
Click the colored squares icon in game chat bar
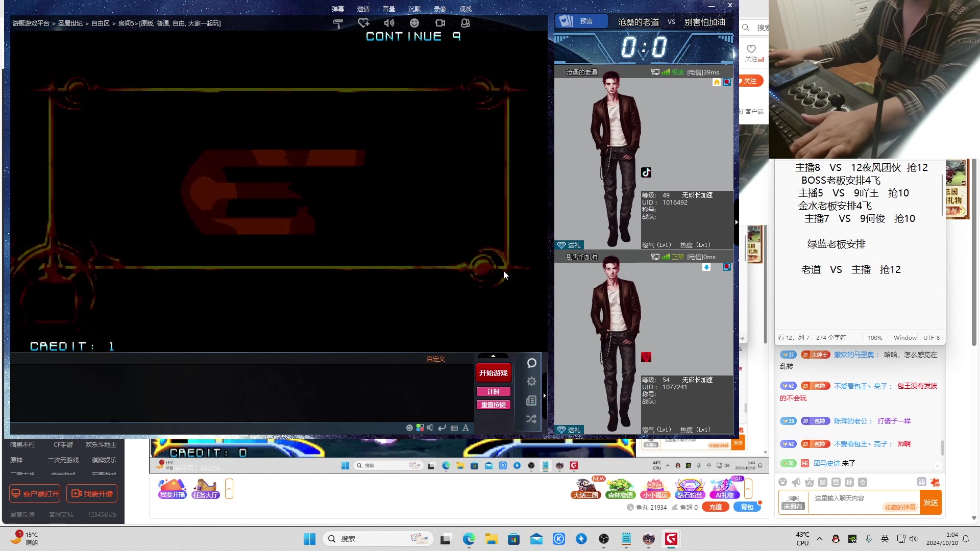pos(420,428)
